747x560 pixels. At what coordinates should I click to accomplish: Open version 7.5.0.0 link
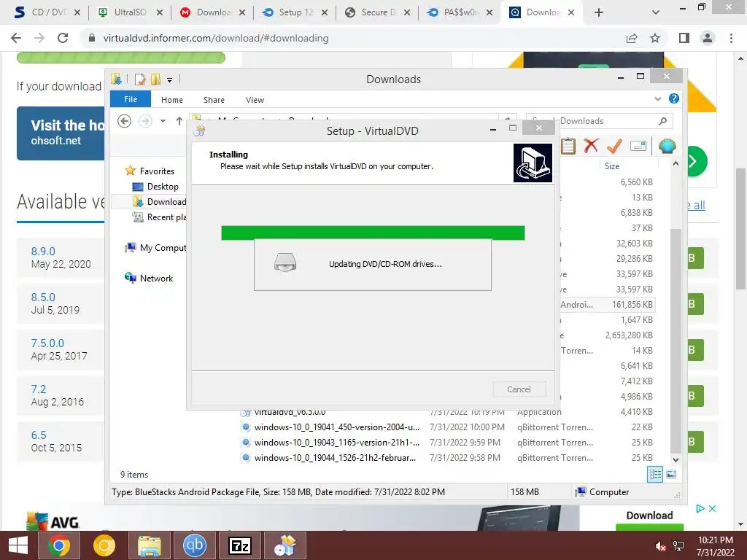tap(47, 343)
